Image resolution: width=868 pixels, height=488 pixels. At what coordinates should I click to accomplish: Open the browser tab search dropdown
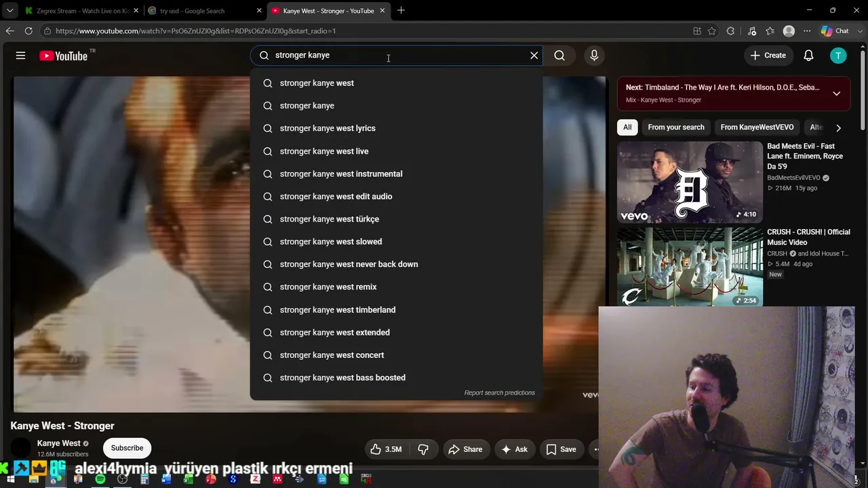[9, 11]
